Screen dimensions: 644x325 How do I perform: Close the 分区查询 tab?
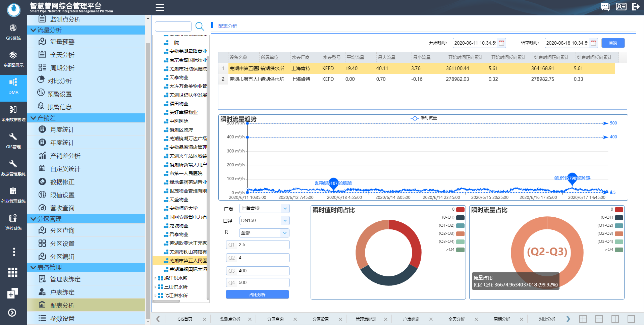click(x=295, y=319)
